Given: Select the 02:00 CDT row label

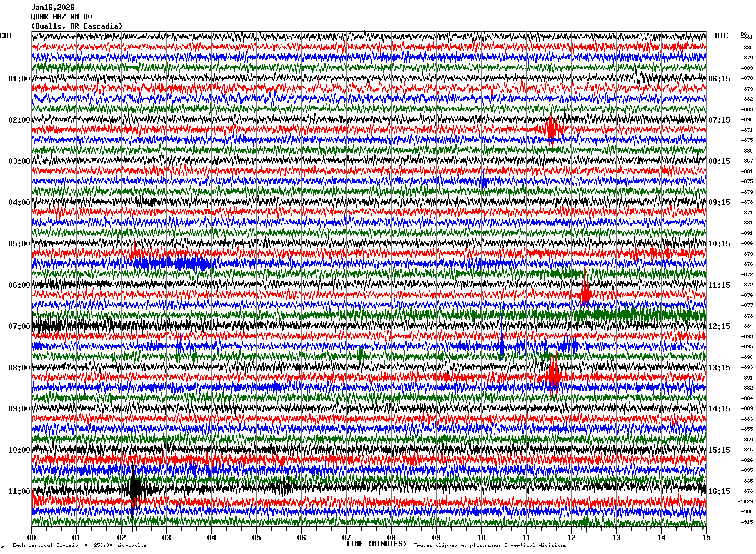Looking at the screenshot, I should (x=19, y=120).
